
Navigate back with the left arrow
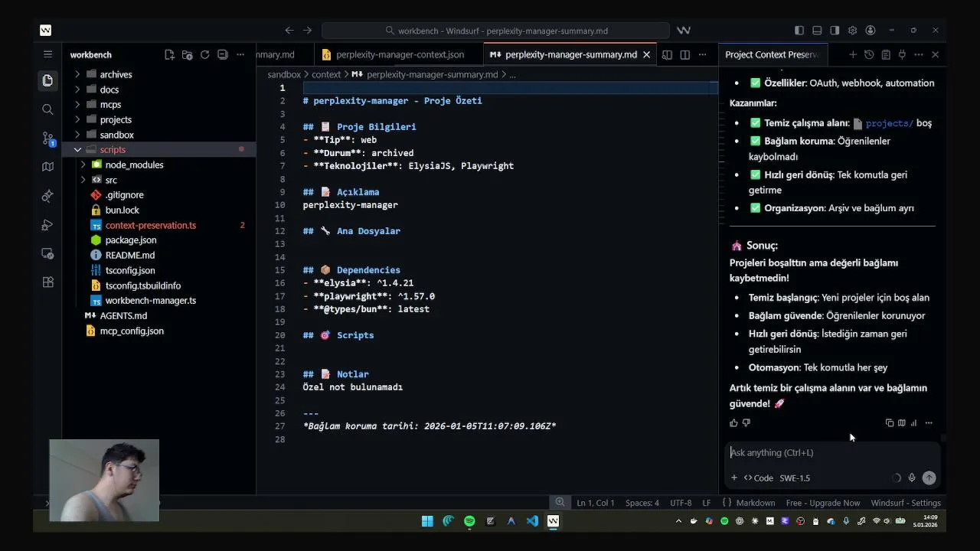[x=289, y=31]
